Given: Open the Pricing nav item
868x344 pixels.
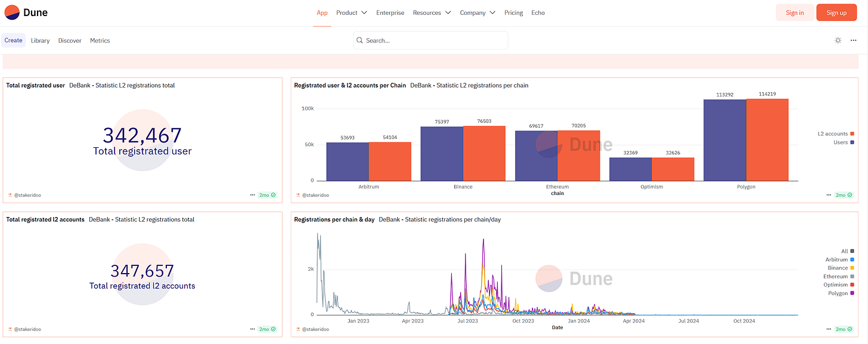Looking at the screenshot, I should click(x=513, y=13).
